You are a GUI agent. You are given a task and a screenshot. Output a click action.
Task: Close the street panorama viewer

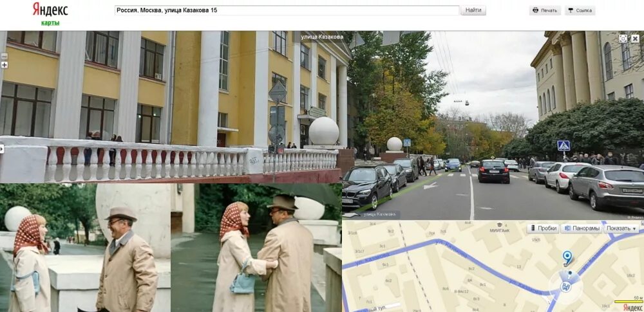pyautogui.click(x=635, y=39)
